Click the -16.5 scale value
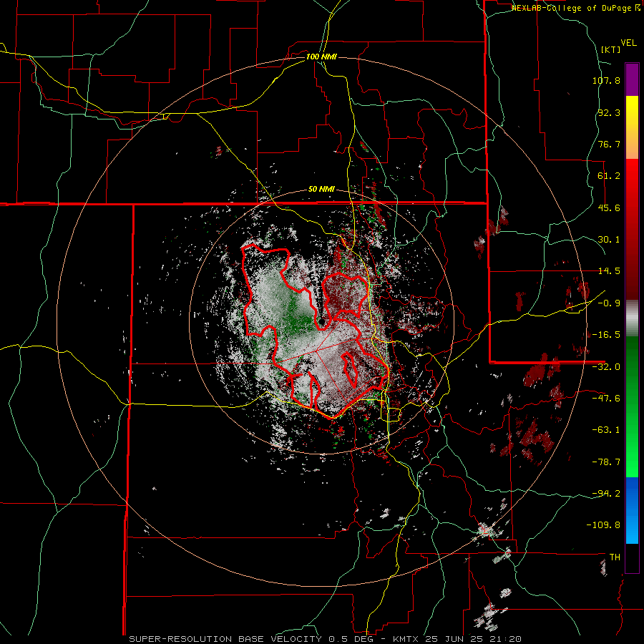 [606, 335]
